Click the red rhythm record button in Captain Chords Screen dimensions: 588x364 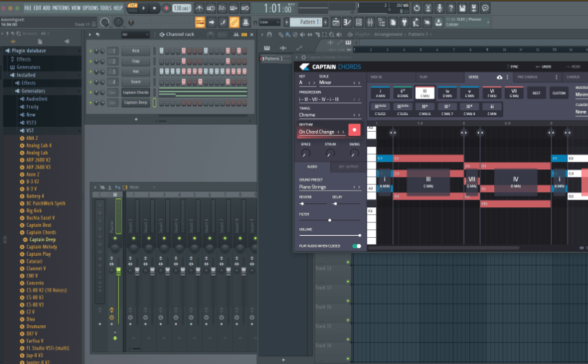[354, 130]
